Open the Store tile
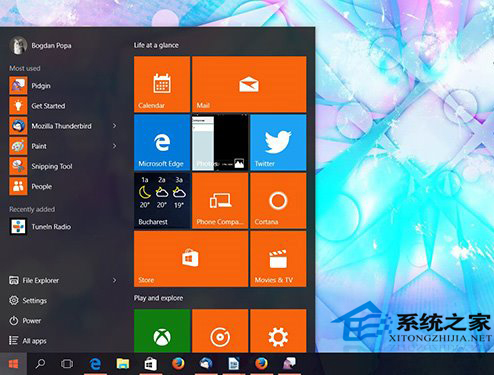The image size is (494, 375). [x=191, y=259]
